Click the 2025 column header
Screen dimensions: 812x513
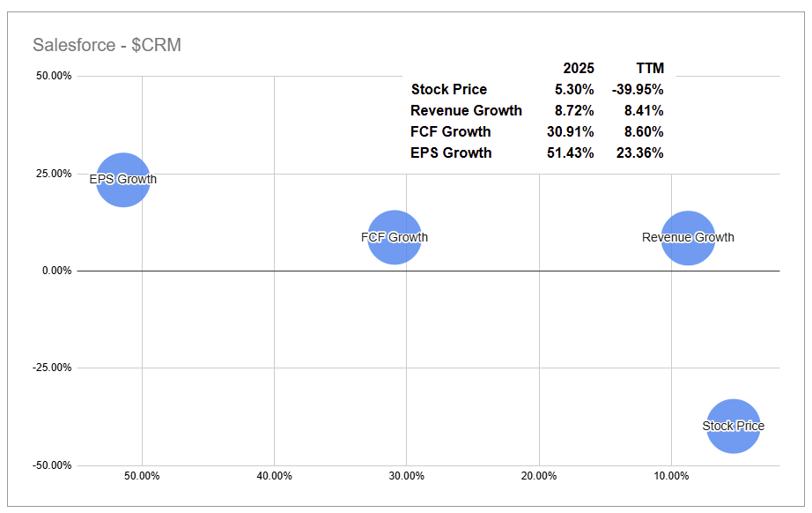pos(579,69)
